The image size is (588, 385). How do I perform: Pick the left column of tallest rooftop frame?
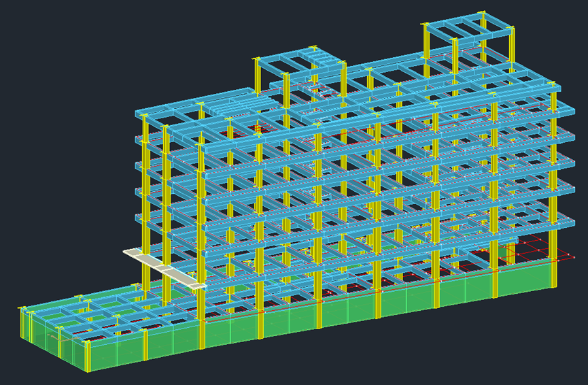[x=426, y=48]
